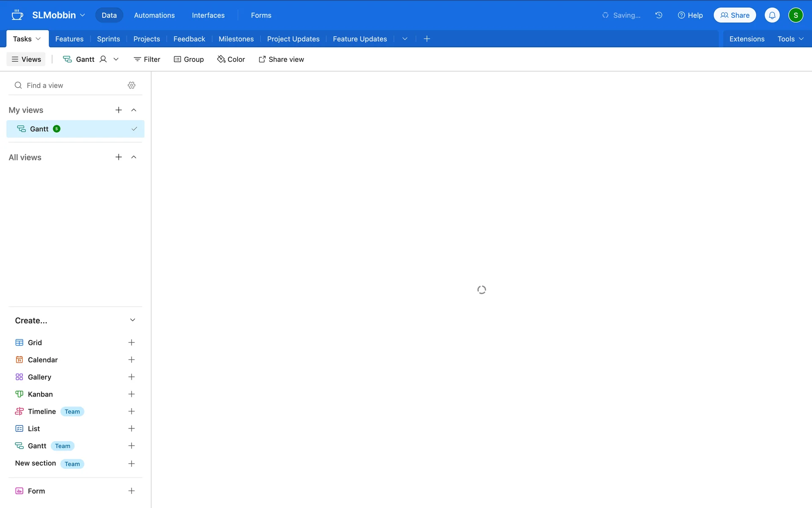Click the notifications bell icon
This screenshot has width=812, height=508.
coord(772,15)
